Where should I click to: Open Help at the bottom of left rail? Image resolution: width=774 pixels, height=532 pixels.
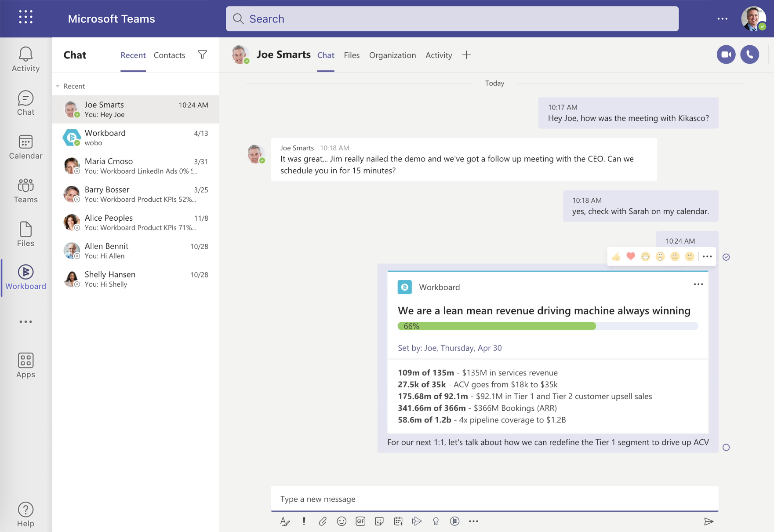(25, 514)
